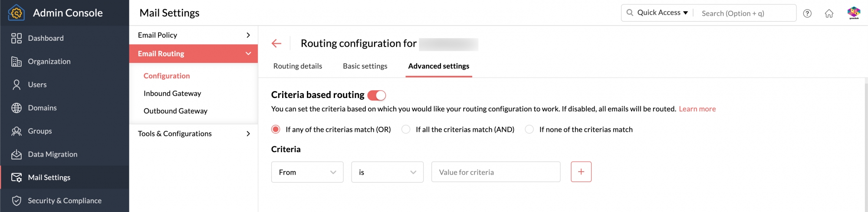Click the help question mark icon
868x212 pixels.
pos(807,13)
